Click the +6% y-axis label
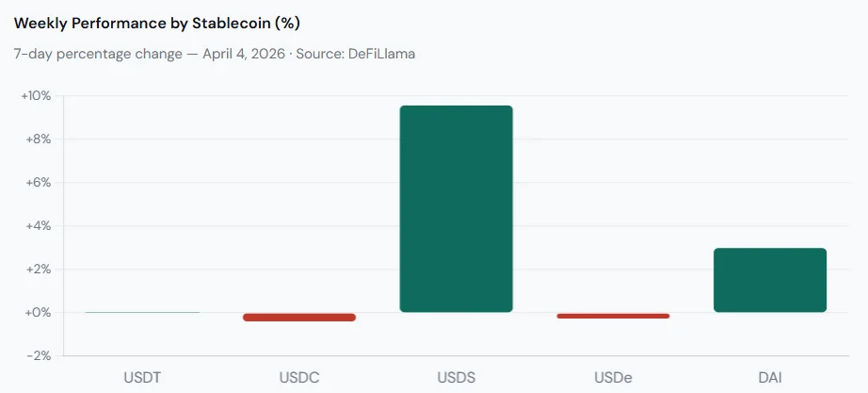Screen dimensions: 868x393 [x=38, y=183]
